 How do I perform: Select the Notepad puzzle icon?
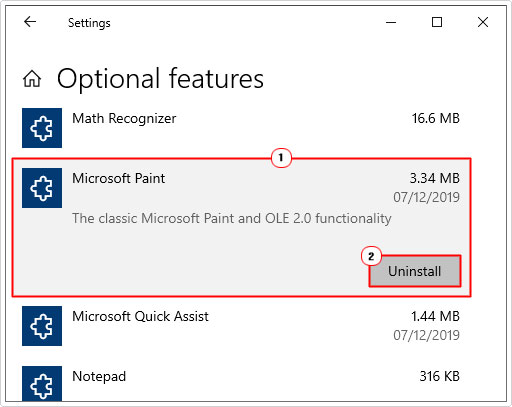[42, 383]
